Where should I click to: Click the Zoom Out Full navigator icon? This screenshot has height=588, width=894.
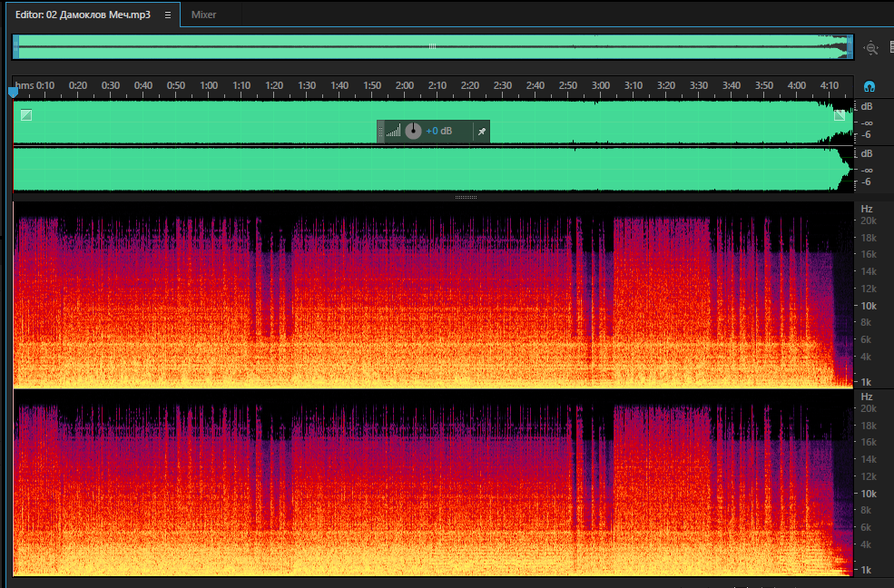pyautogui.click(x=871, y=48)
